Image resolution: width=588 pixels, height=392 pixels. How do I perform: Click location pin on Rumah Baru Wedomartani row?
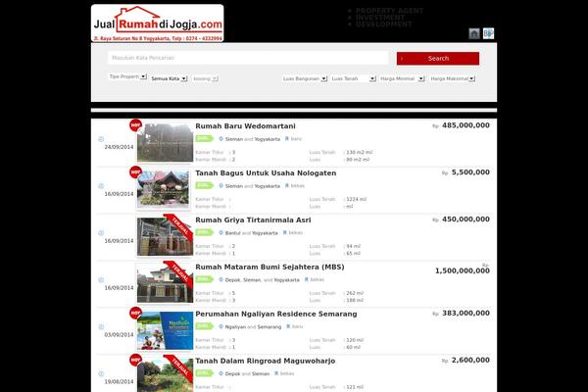[x=220, y=139]
